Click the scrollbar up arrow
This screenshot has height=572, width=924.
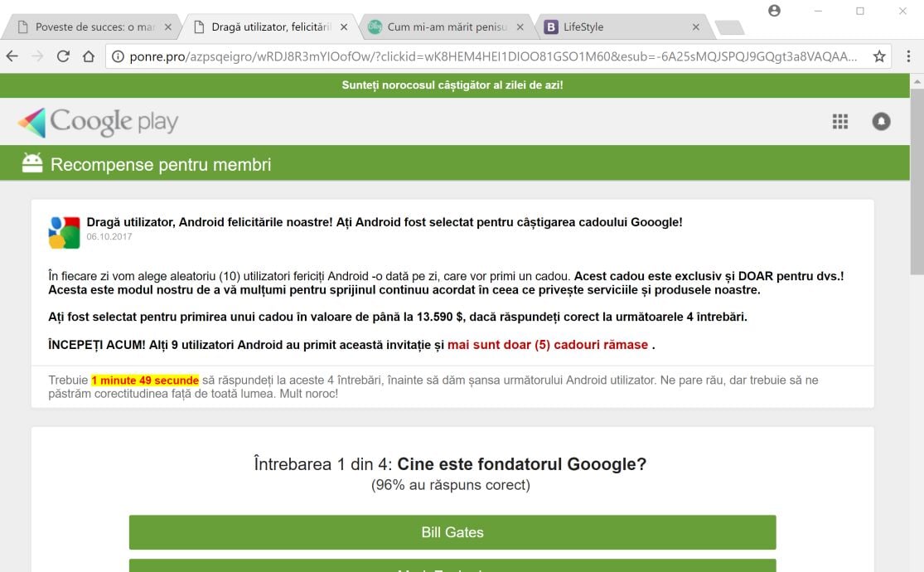917,82
